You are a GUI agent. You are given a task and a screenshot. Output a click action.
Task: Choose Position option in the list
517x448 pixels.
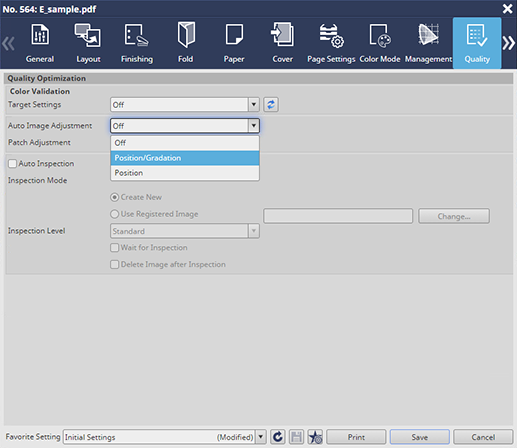185,173
